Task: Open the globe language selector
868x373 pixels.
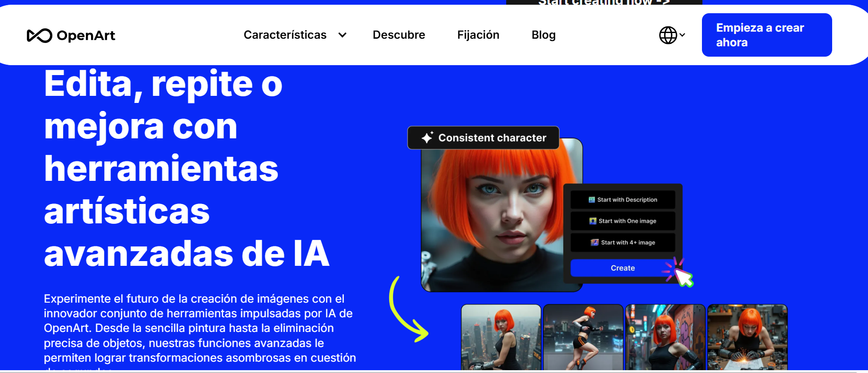Action: pos(668,35)
